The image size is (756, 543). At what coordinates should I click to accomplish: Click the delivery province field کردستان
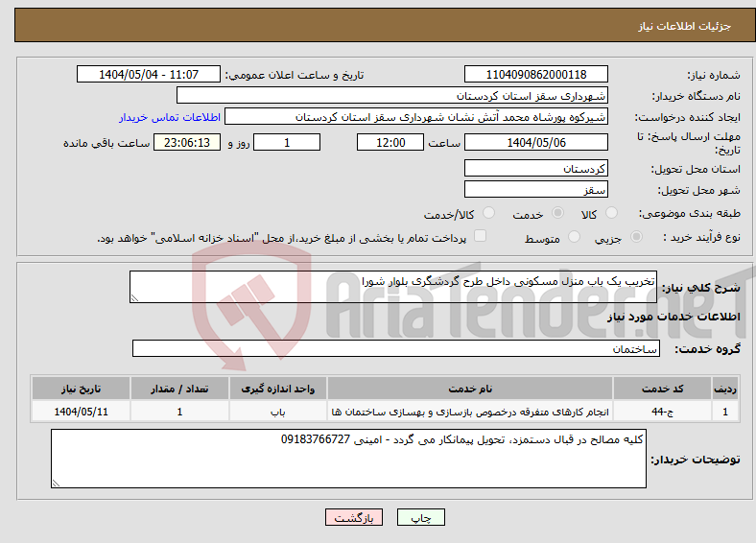click(536, 168)
